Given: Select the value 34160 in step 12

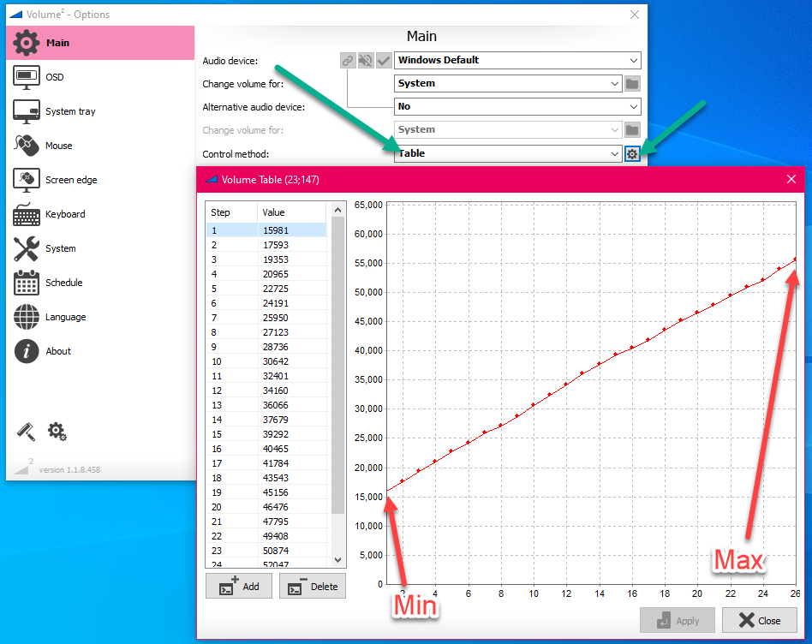Looking at the screenshot, I should (x=276, y=391).
